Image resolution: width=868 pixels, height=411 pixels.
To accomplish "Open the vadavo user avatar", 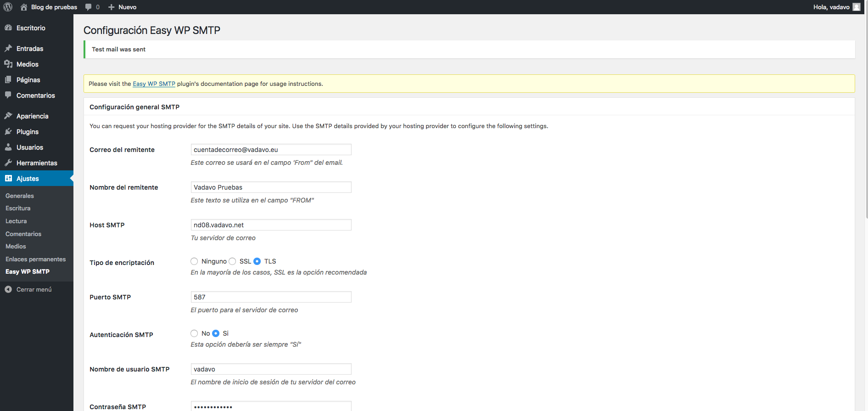I will 857,7.
